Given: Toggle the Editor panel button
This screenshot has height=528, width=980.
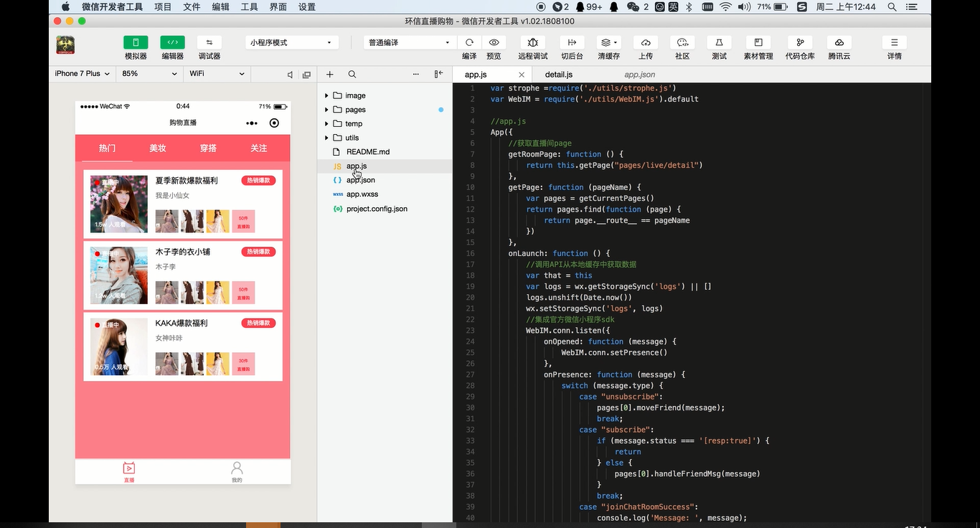Looking at the screenshot, I should [x=172, y=43].
